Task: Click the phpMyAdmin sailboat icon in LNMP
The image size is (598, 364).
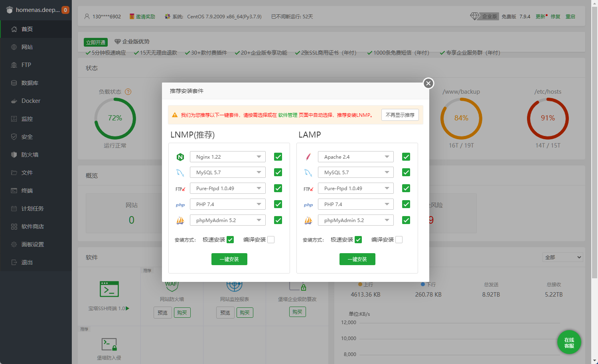Action: [180, 220]
